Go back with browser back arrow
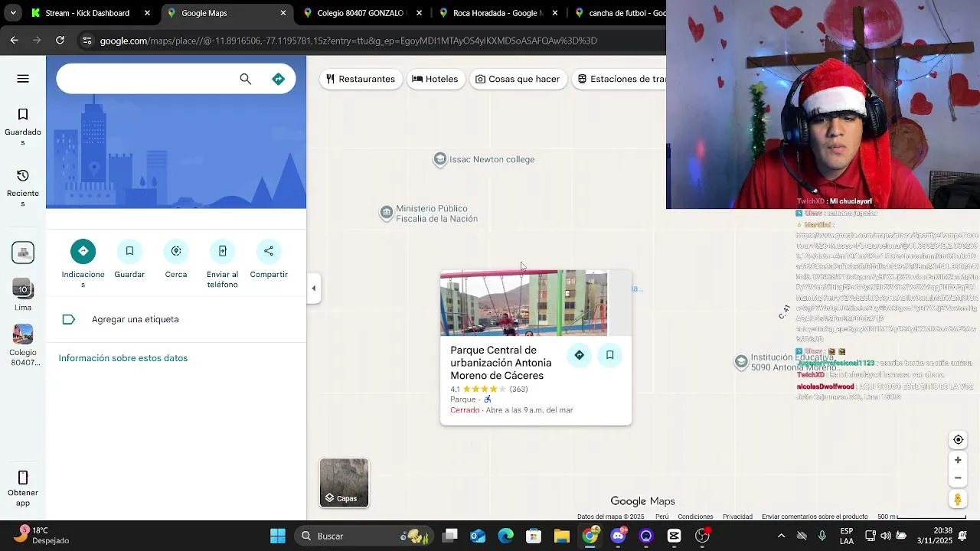 pos(14,41)
